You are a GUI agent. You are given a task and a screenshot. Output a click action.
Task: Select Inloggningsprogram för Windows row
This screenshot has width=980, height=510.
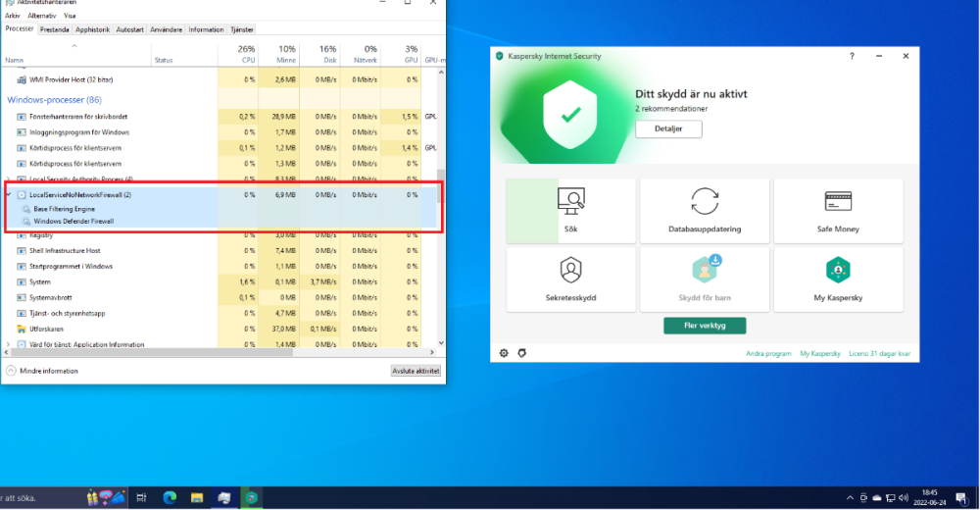(x=219, y=132)
